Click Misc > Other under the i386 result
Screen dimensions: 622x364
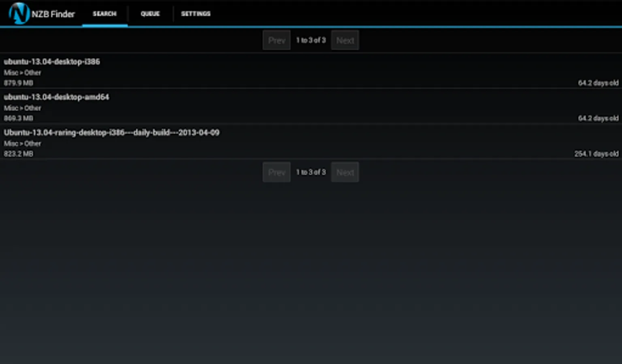[22, 72]
